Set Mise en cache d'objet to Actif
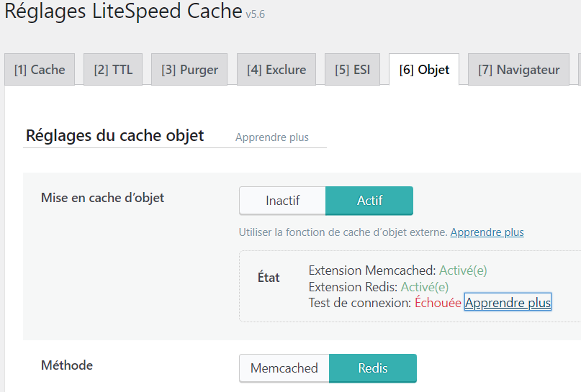Screen dimensions: 581x392 pos(369,201)
